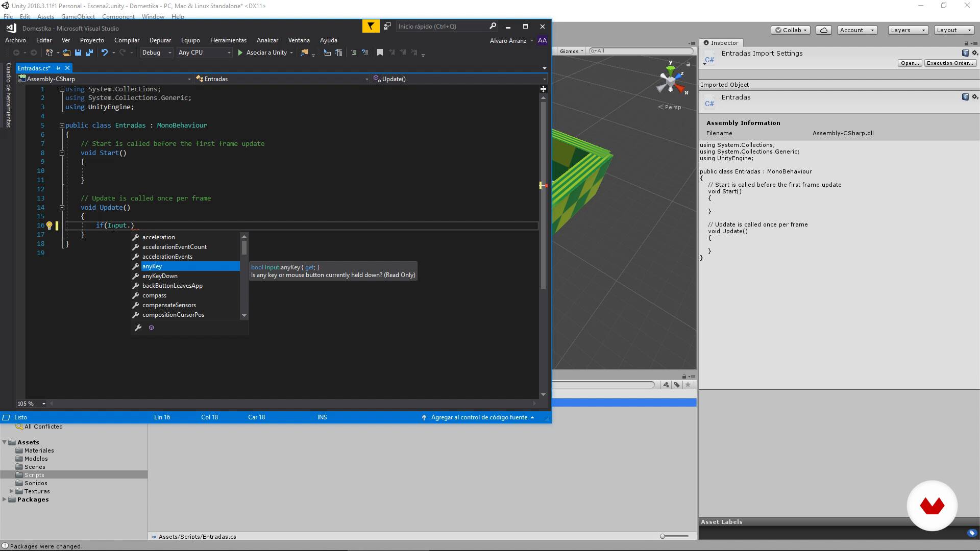Click the blue asset label tag icon

point(972,533)
